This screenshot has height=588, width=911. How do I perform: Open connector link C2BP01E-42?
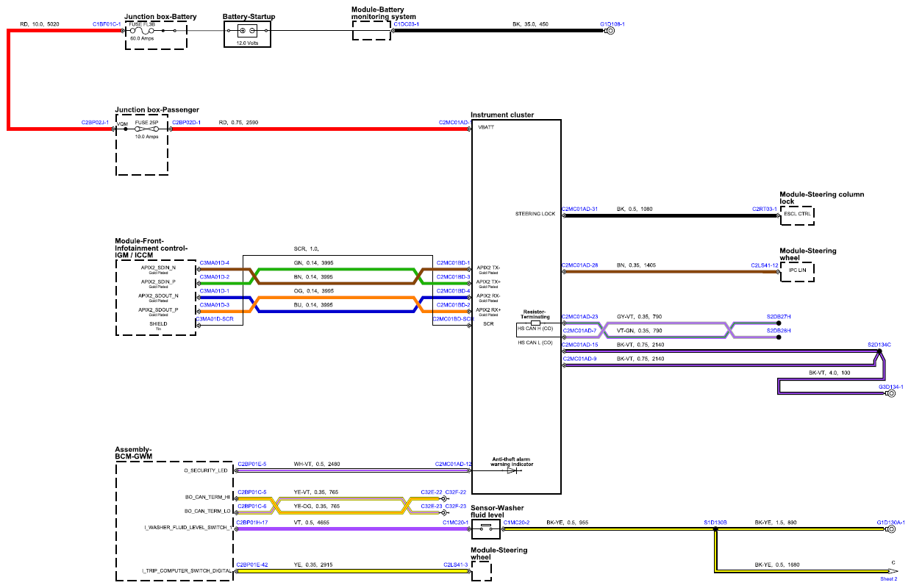coord(251,564)
